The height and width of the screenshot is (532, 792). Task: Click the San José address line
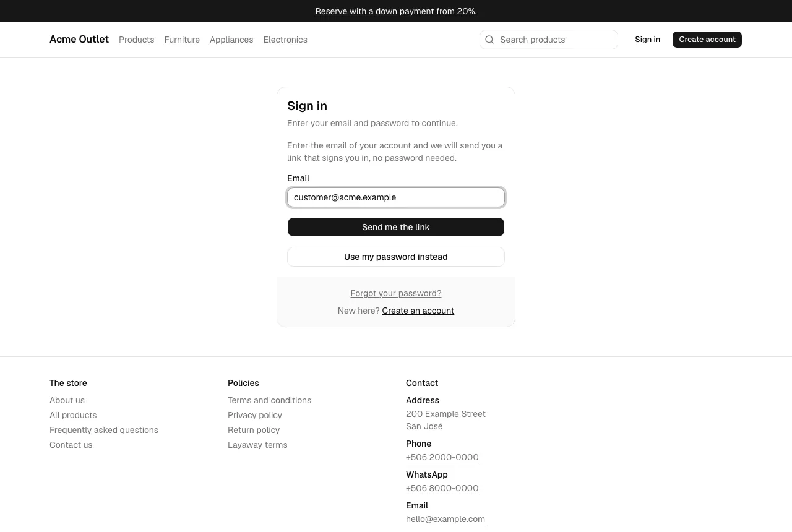click(x=424, y=426)
